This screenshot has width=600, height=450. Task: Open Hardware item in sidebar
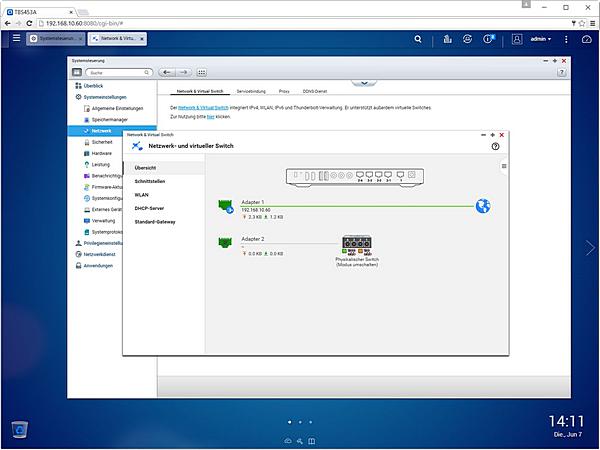pos(98,153)
